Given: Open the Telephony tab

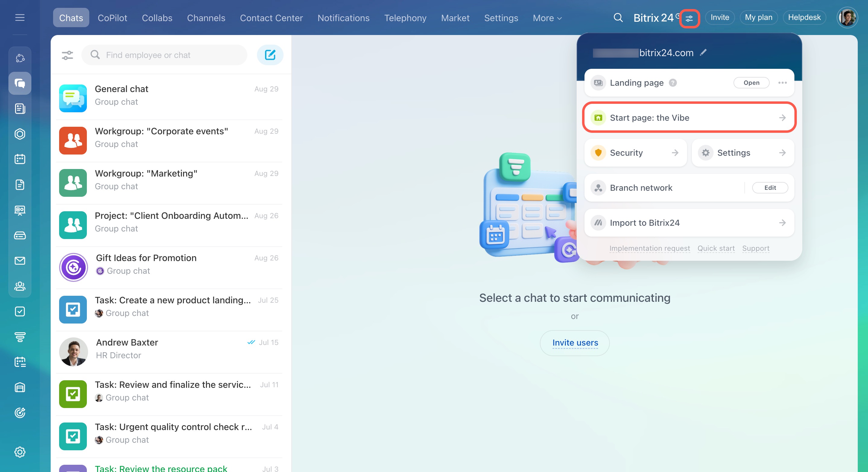Looking at the screenshot, I should click(405, 18).
